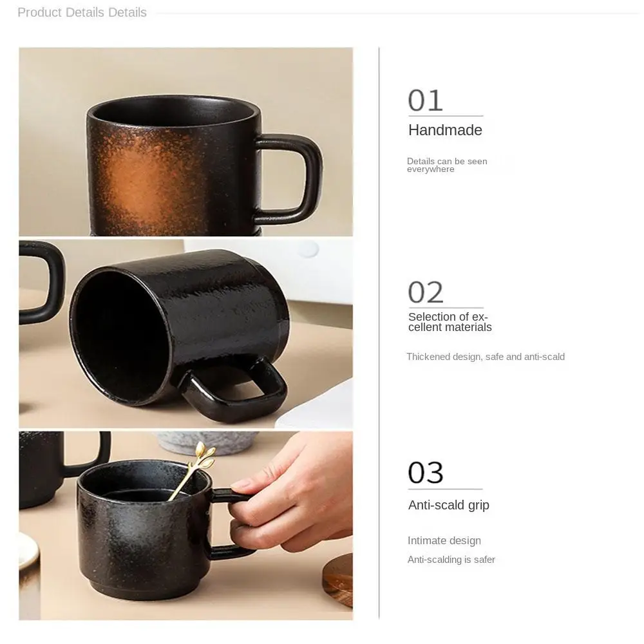Click the Product Details Details heading
Viewport: 644px width, 644px height.
pos(82,12)
